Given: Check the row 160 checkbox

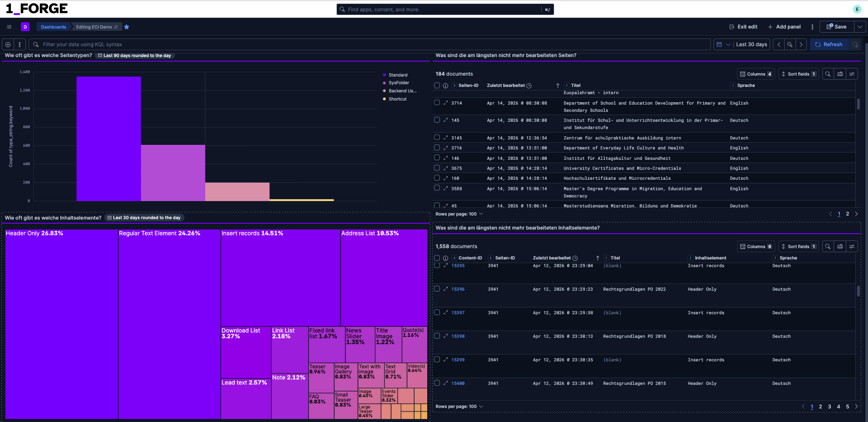Looking at the screenshot, I should [x=437, y=177].
